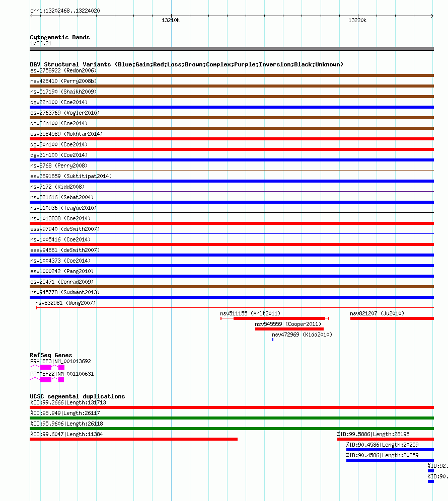Select nsv821616 (Sebat2004) label
This screenshot has width=448, height=501.
[62, 197]
